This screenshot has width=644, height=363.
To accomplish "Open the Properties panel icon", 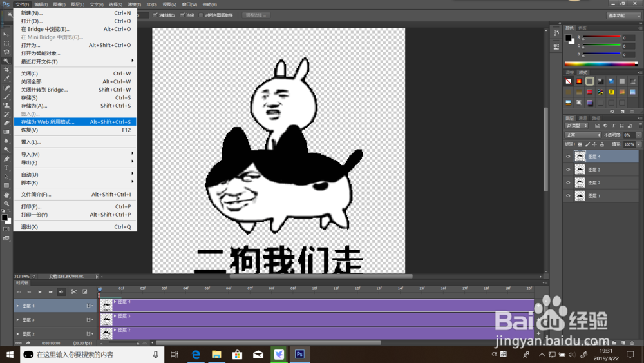I will point(556,46).
